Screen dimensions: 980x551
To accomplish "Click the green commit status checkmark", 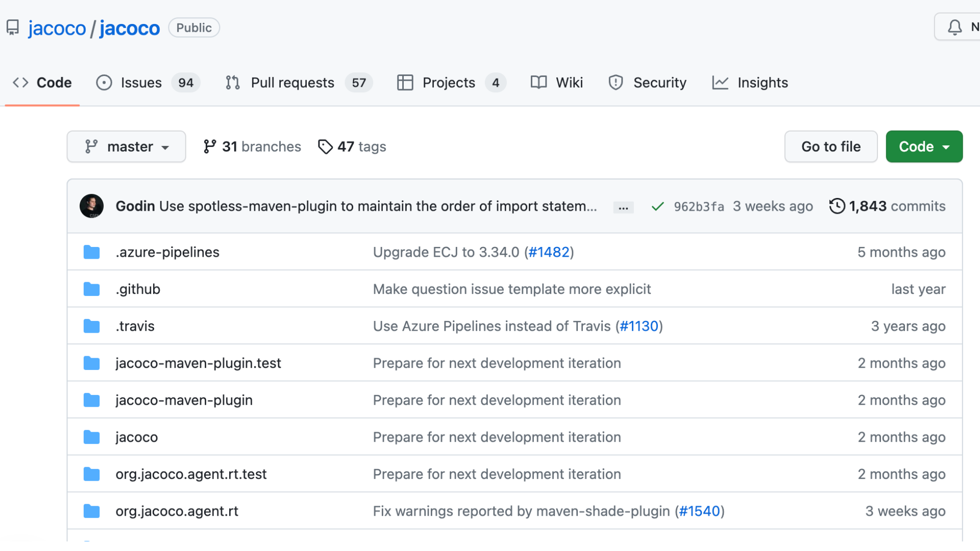I will 657,207.
